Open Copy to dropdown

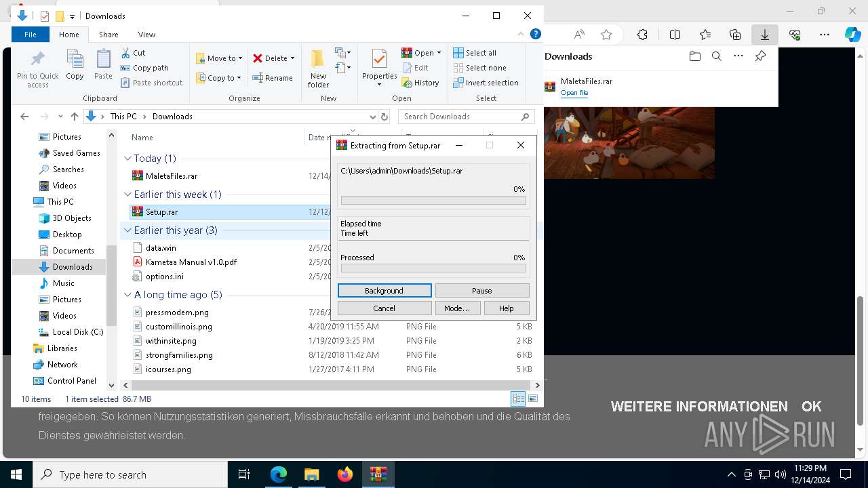(218, 78)
